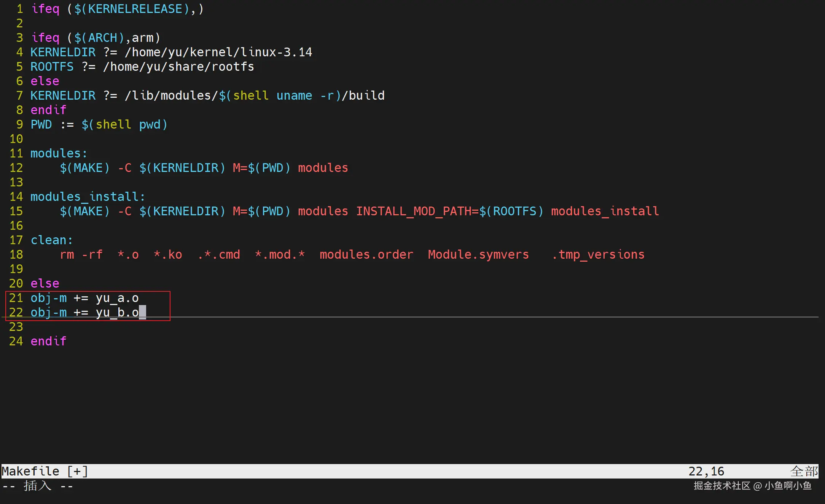Place cursor on /home/yu/kernel/linux-3.14 path
Image resolution: width=825 pixels, height=504 pixels.
pyautogui.click(x=218, y=52)
